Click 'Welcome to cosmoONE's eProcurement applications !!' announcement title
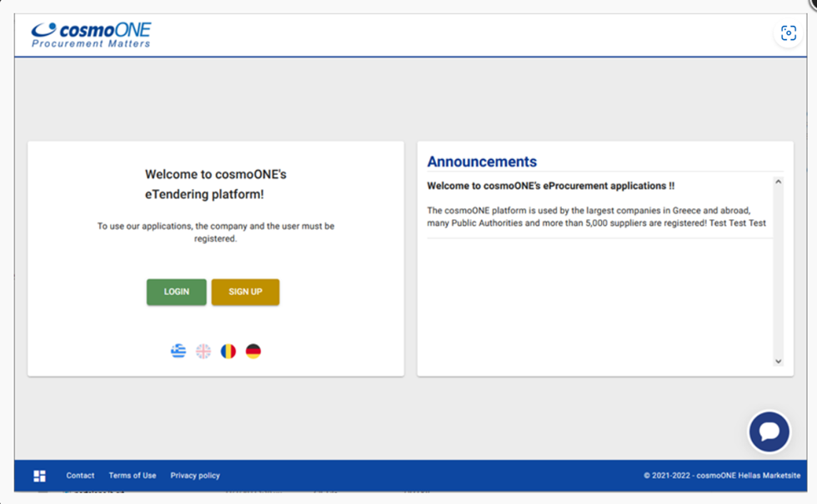Screen dimensions: 817x504 [x=551, y=186]
